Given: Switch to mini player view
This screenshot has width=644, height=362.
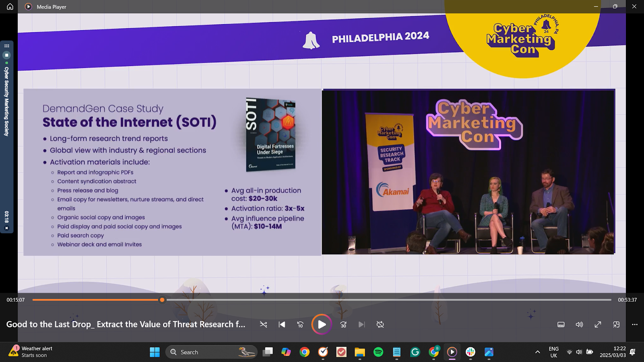Looking at the screenshot, I should click(616, 324).
